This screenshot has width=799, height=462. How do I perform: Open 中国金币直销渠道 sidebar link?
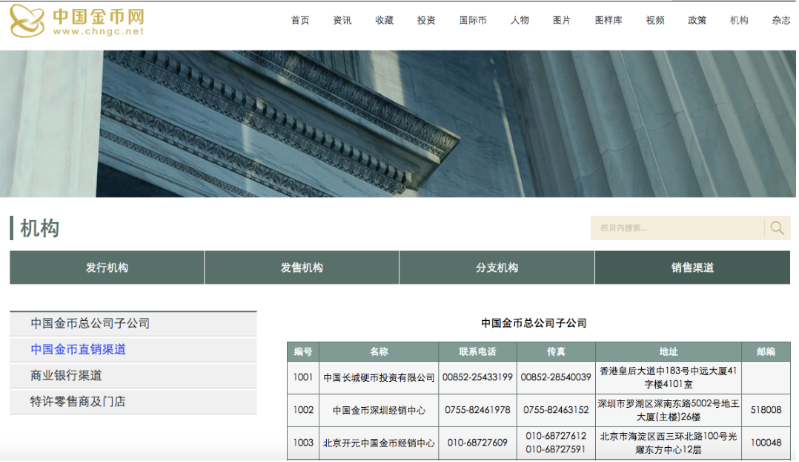click(78, 350)
